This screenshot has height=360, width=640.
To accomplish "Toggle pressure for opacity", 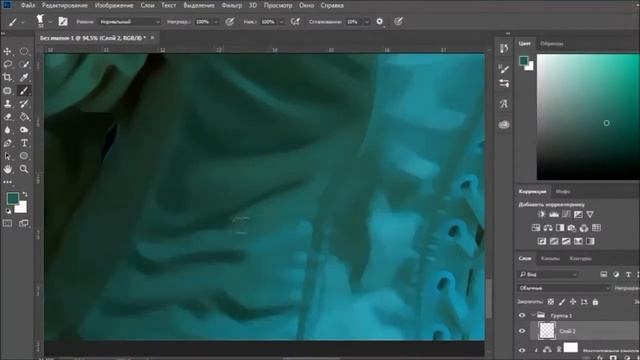I will (x=230, y=22).
